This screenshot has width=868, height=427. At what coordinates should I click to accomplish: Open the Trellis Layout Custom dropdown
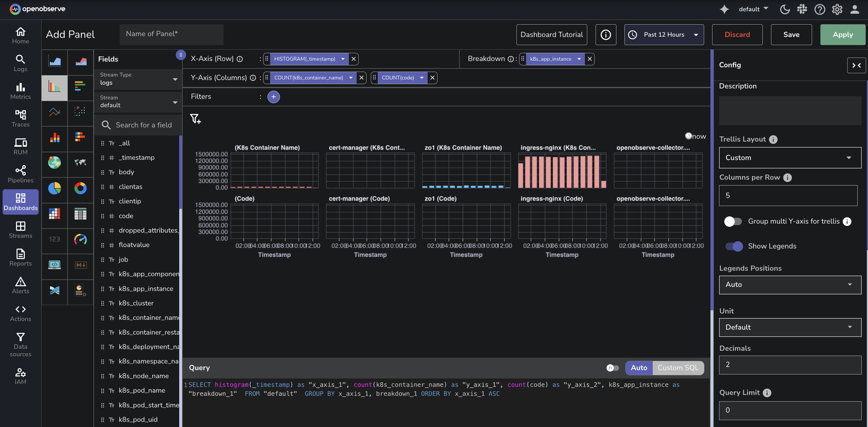(x=790, y=157)
